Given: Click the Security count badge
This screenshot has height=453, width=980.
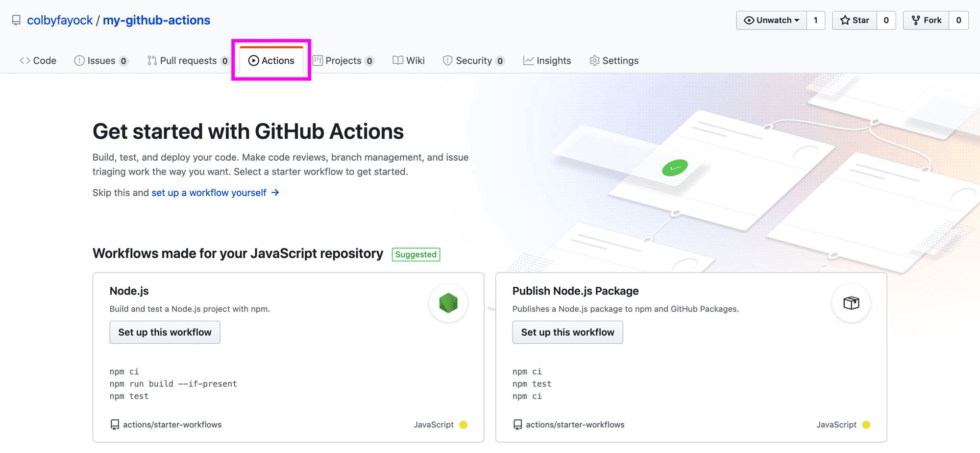Looking at the screenshot, I should pos(500,61).
